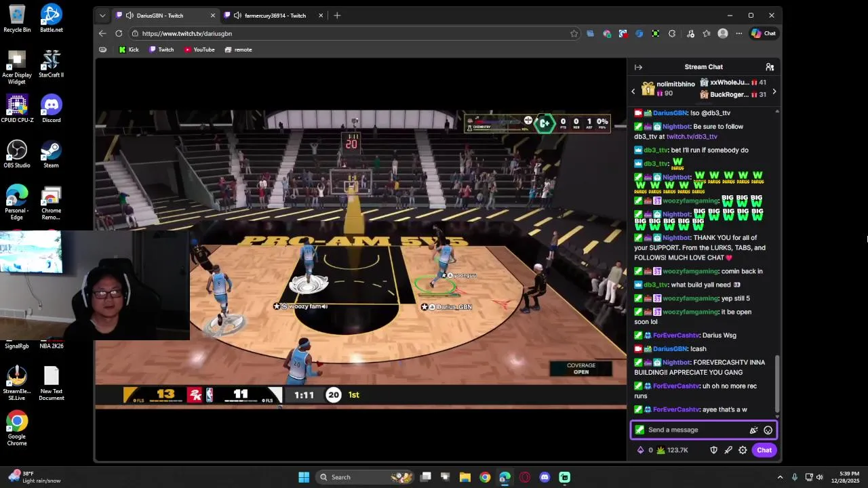Open Opera browser from taskbar
Viewport: 868px width, 488px height.
point(525,477)
